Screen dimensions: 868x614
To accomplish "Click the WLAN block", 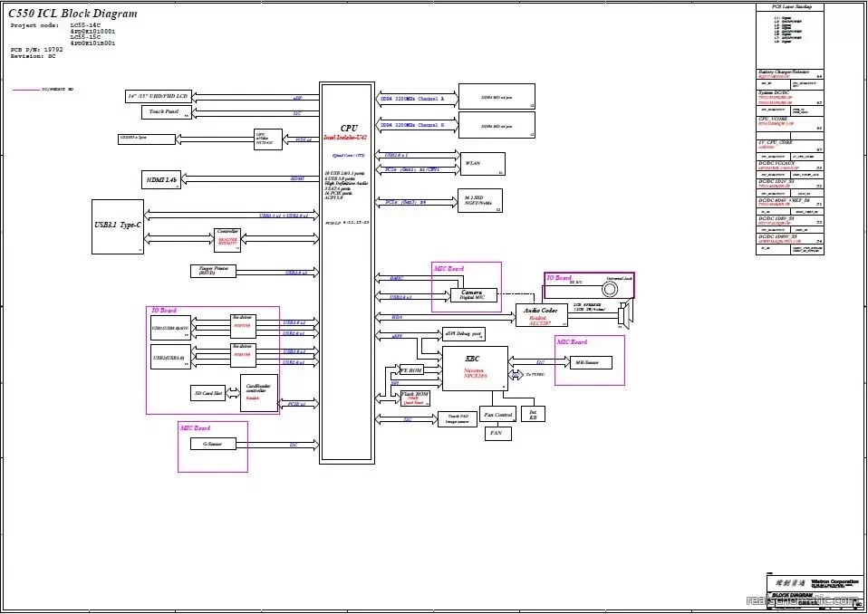I will [483, 164].
